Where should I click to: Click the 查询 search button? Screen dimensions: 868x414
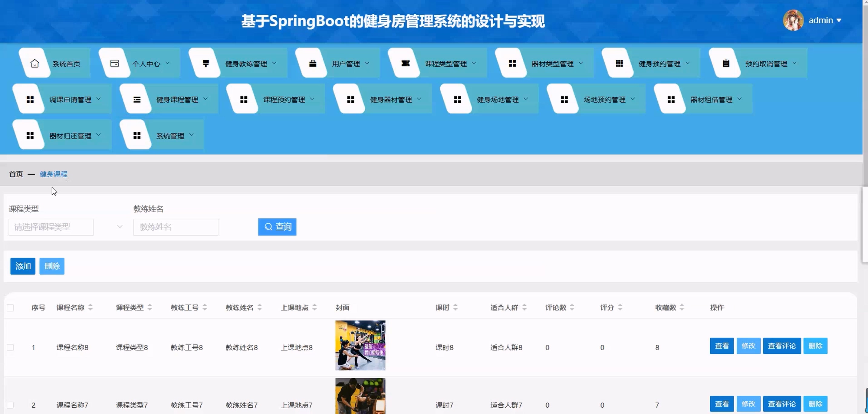click(277, 227)
